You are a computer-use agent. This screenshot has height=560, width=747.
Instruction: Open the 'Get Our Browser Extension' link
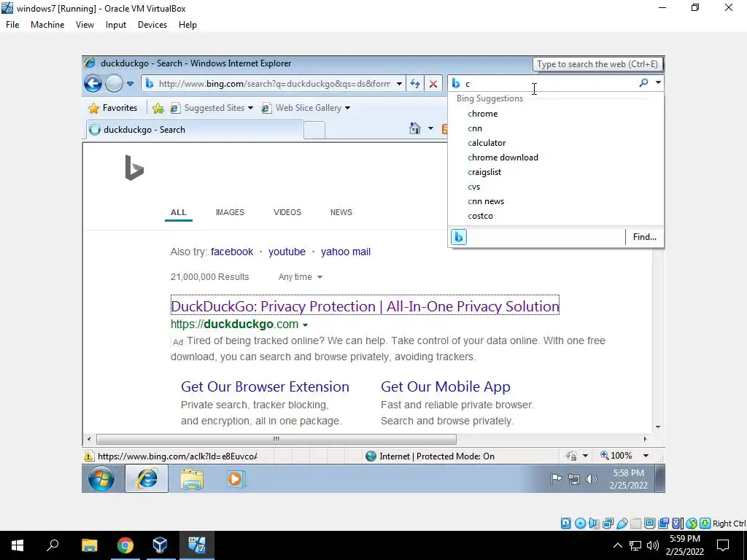click(x=265, y=386)
